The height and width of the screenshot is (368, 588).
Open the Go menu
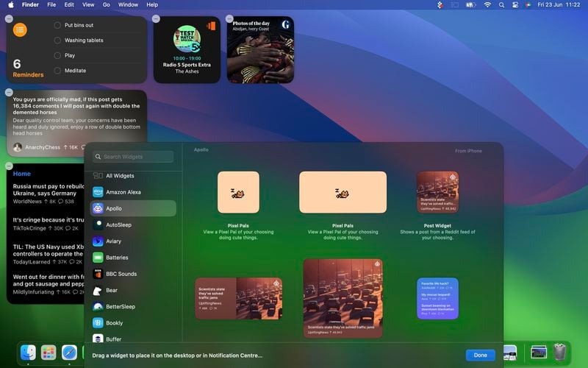(107, 5)
